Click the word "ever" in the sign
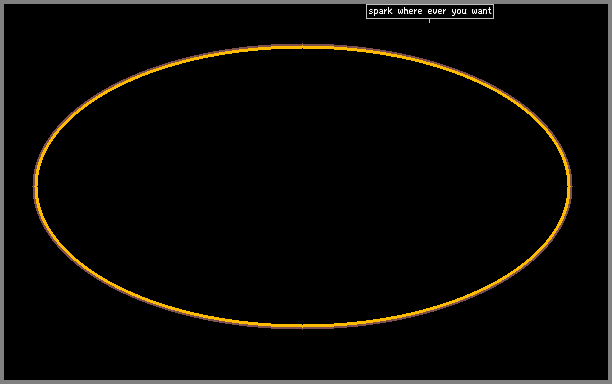 [436, 11]
